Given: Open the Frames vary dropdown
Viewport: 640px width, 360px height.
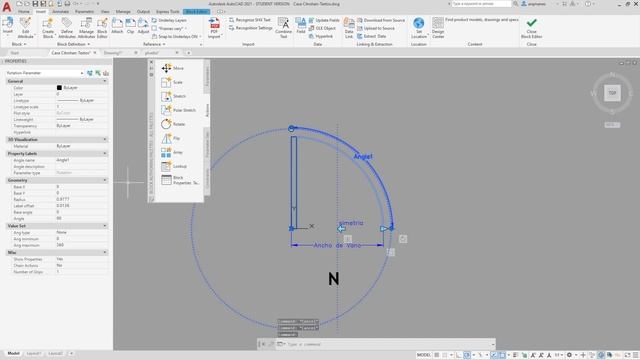Looking at the screenshot, I should [x=169, y=28].
